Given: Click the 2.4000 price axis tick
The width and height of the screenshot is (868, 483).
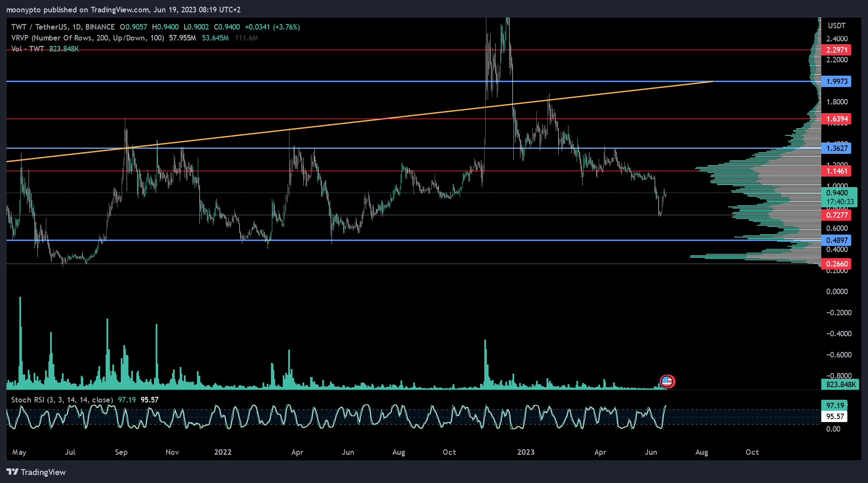Looking at the screenshot, I should [x=837, y=39].
